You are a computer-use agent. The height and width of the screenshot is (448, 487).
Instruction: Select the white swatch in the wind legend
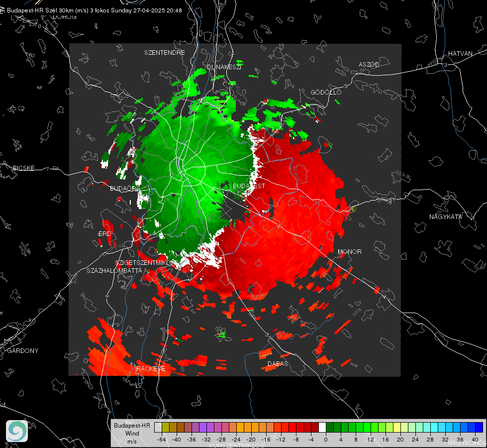tap(322, 428)
